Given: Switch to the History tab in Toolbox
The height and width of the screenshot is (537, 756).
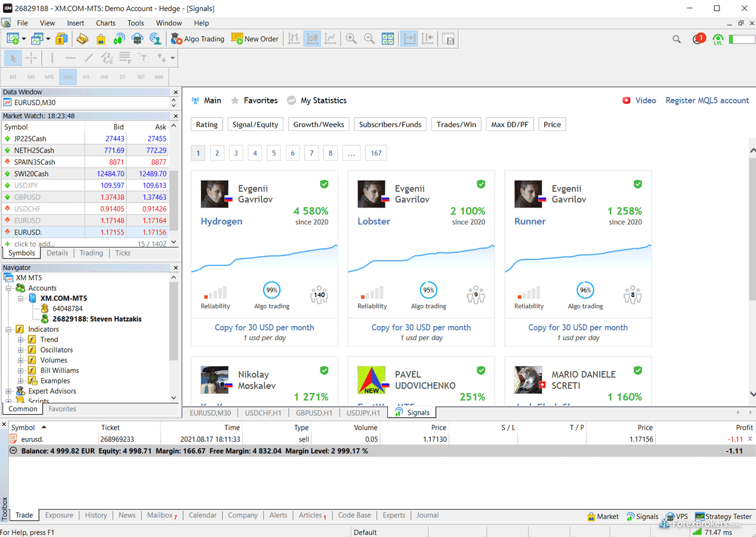Looking at the screenshot, I should 95,516.
